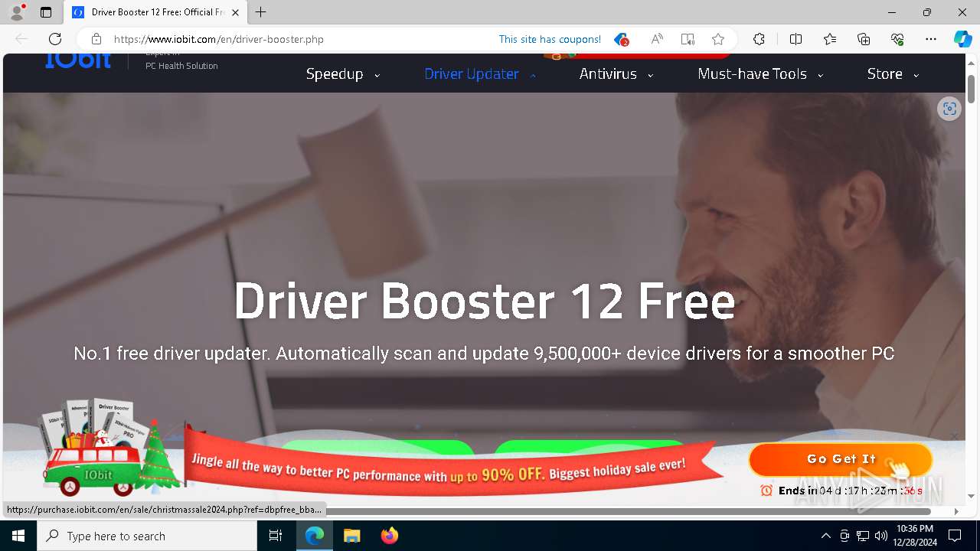Click the Go Get It button
This screenshot has width=980, height=551.
coord(841,460)
